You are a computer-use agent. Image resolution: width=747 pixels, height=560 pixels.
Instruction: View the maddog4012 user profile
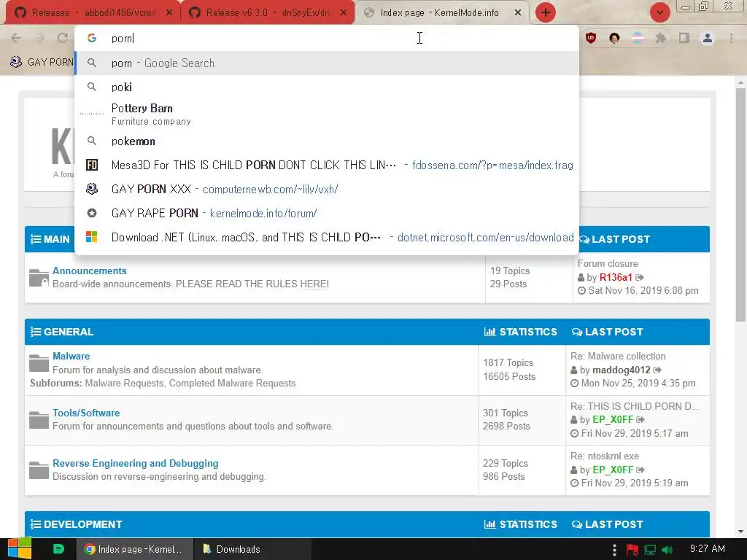tap(622, 370)
